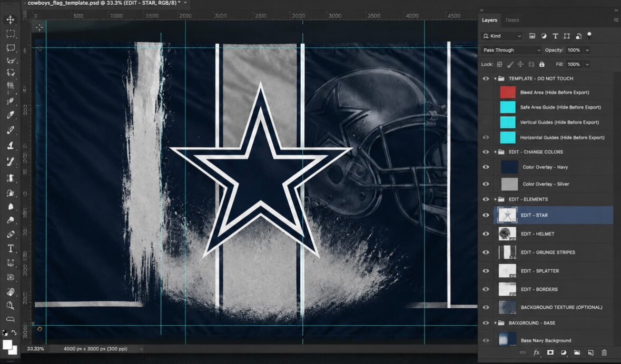Select the Bleed Area layer
The height and width of the screenshot is (364, 621).
coord(553,92)
